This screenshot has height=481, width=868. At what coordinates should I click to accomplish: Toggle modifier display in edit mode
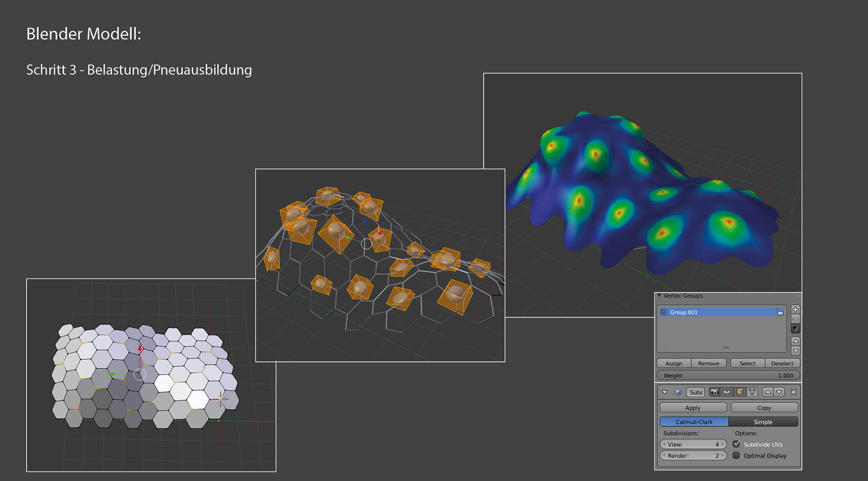point(740,392)
